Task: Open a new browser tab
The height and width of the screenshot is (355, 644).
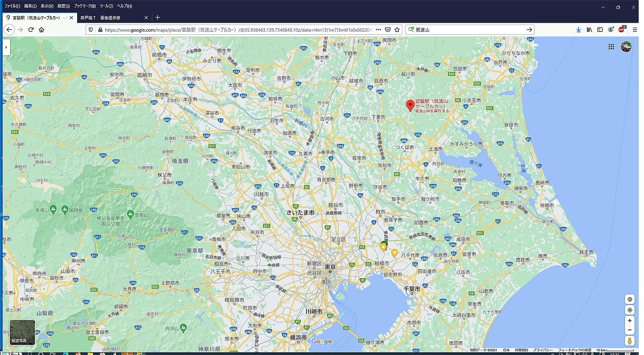Action: tap(158, 17)
